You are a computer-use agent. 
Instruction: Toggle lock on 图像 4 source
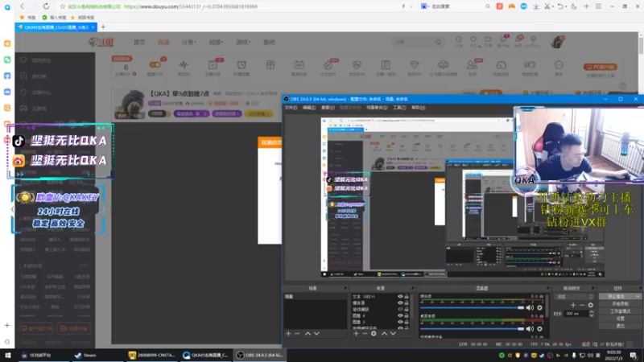click(x=407, y=315)
